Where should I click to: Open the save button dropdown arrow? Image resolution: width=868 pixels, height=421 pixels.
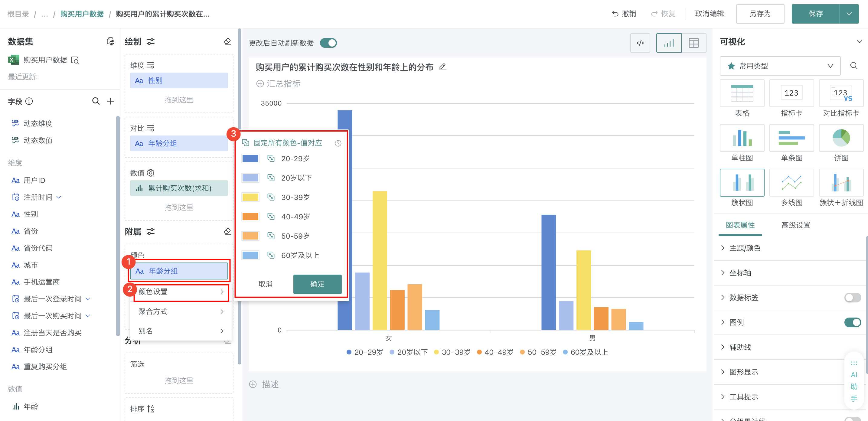click(849, 14)
